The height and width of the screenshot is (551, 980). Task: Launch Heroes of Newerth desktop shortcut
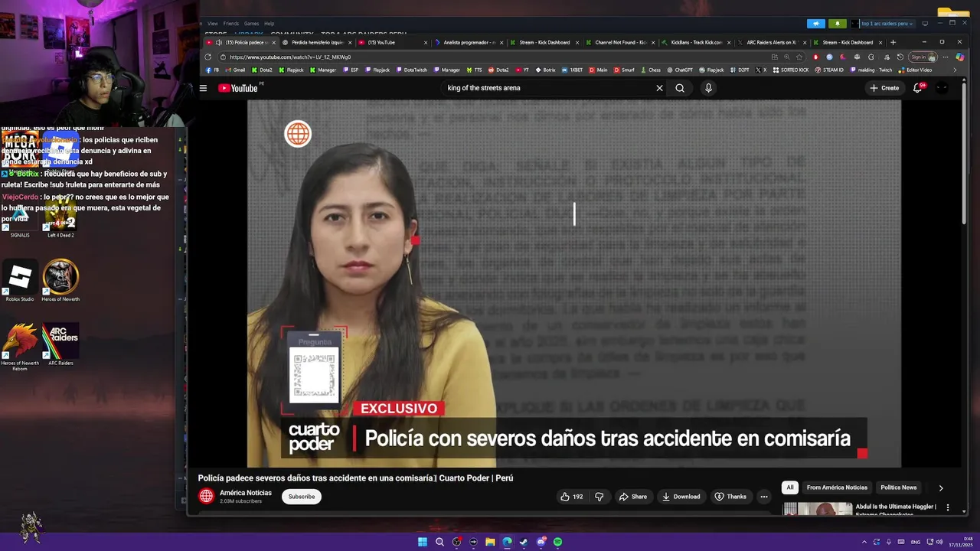(x=60, y=280)
